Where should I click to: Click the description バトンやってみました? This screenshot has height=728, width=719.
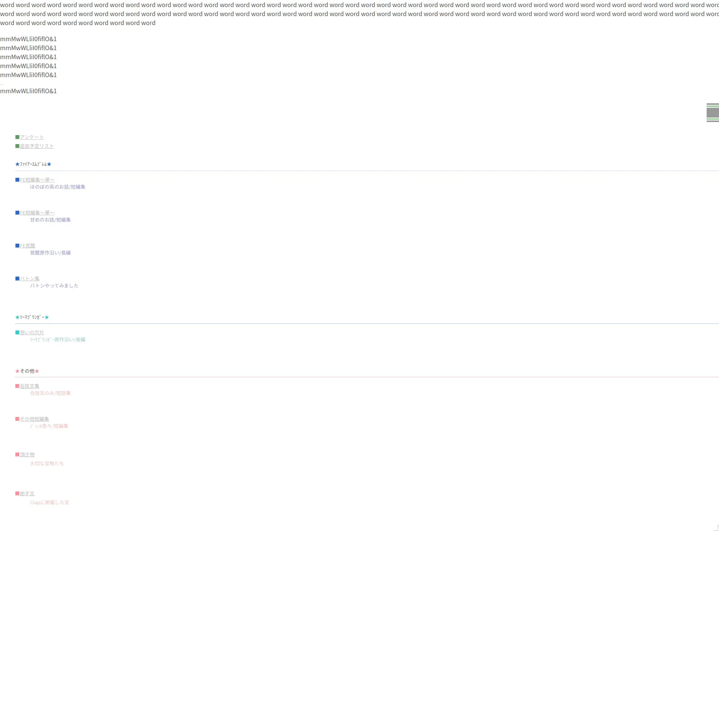[x=54, y=286]
